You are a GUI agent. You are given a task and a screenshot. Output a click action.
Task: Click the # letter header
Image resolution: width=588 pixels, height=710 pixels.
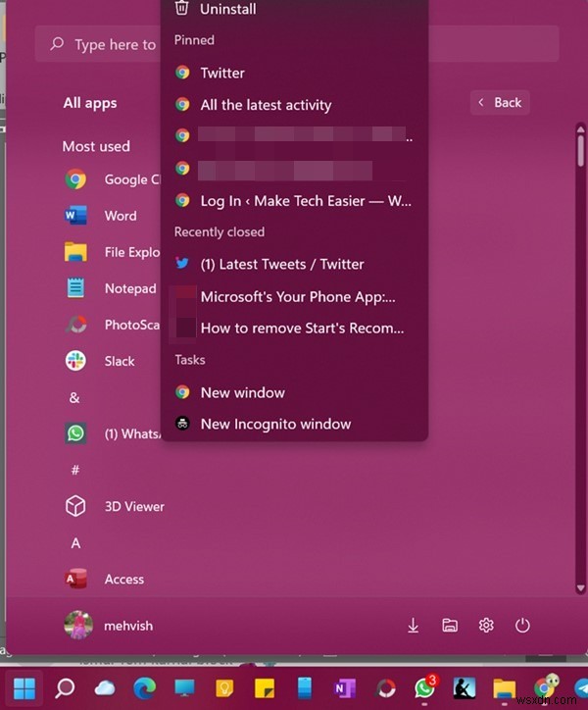tap(75, 470)
